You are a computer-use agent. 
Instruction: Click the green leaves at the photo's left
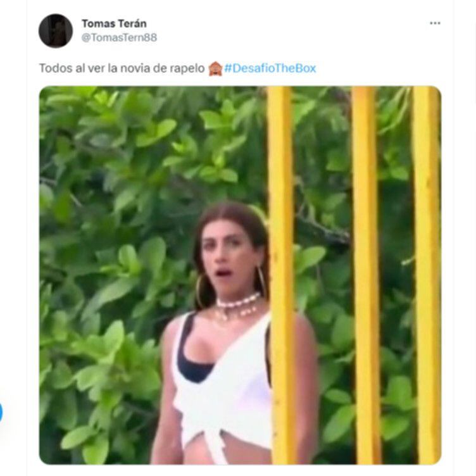click(101, 253)
